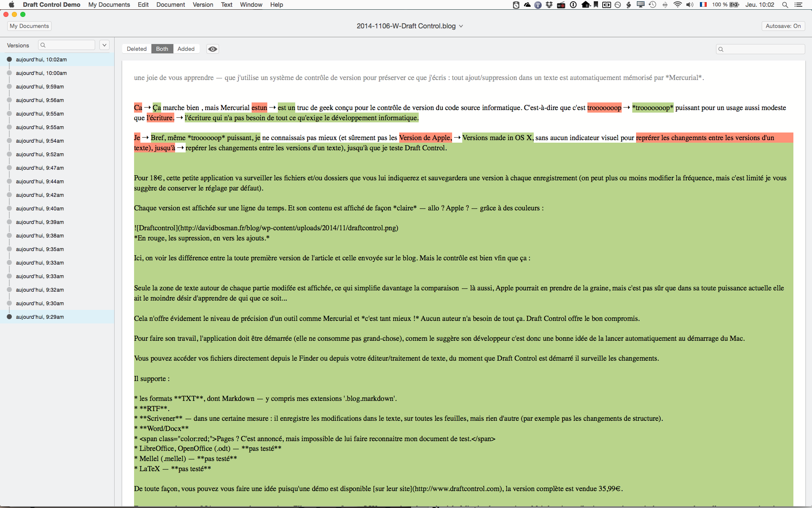
Task: Select the 9:29am version in timeline
Action: pos(40,317)
